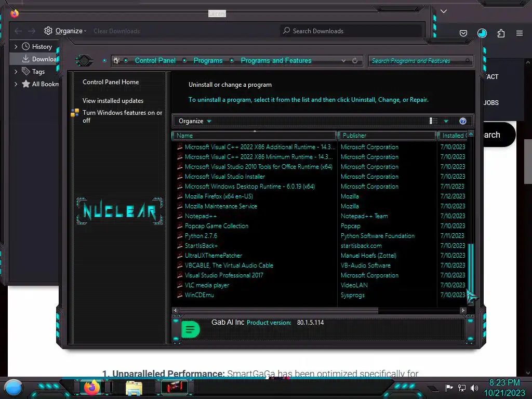Select VBCABLE, The Virtual Audio Cable entry
Image resolution: width=532 pixels, height=399 pixels.
pos(229,265)
